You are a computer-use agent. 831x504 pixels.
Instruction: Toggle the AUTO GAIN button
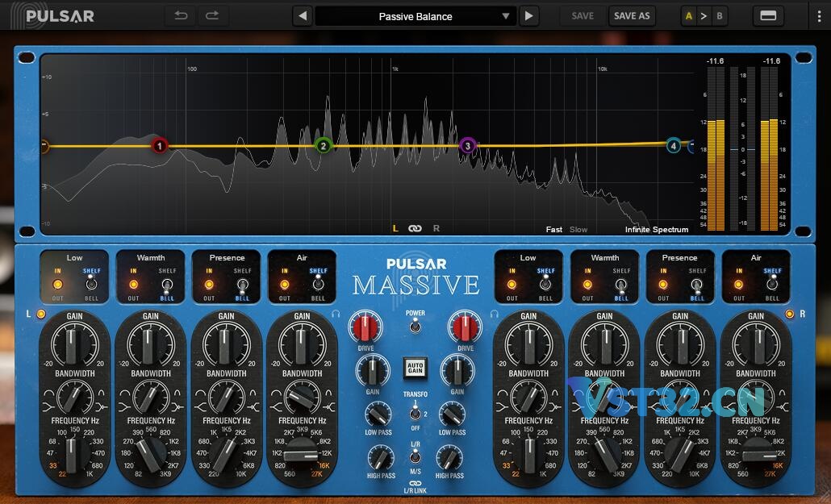click(415, 368)
